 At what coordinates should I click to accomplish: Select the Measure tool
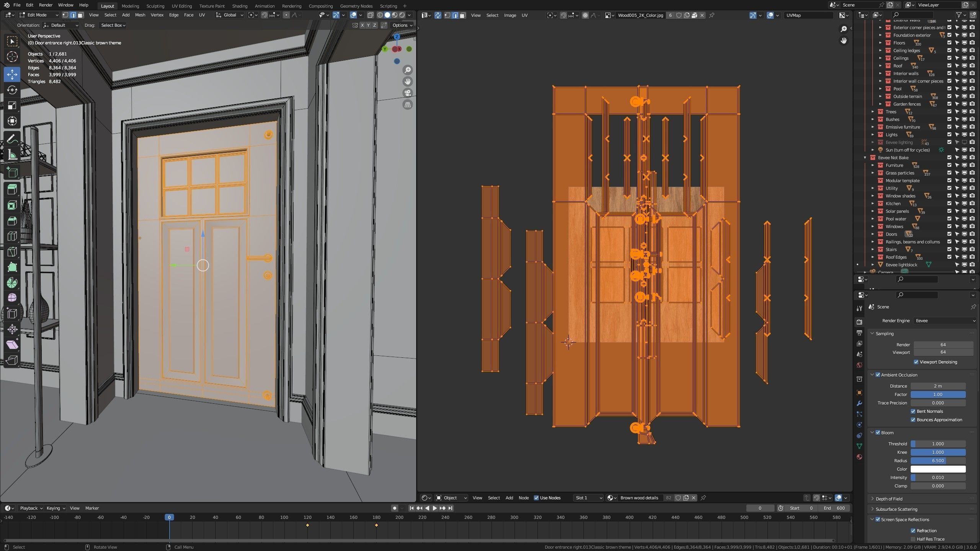point(12,155)
